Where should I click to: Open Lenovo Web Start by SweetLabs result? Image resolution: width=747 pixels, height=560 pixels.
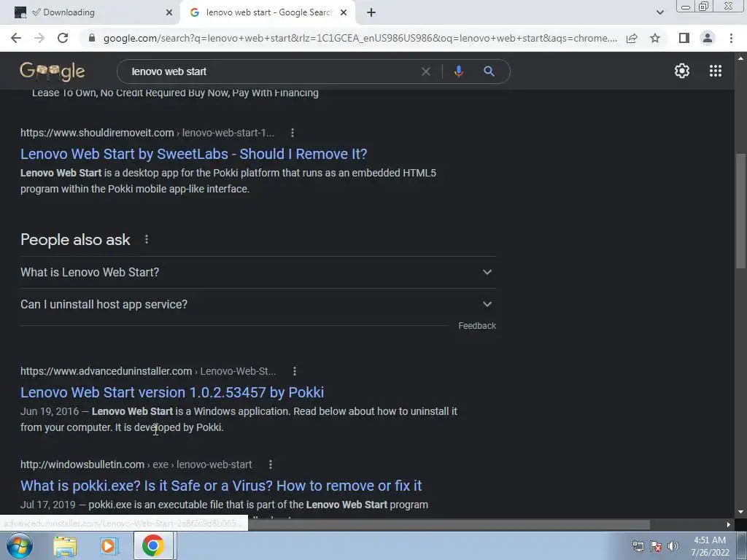click(x=194, y=154)
